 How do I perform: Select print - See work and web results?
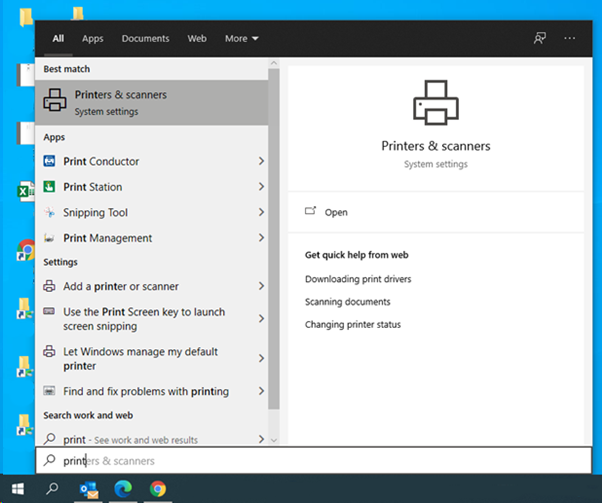[152, 439]
